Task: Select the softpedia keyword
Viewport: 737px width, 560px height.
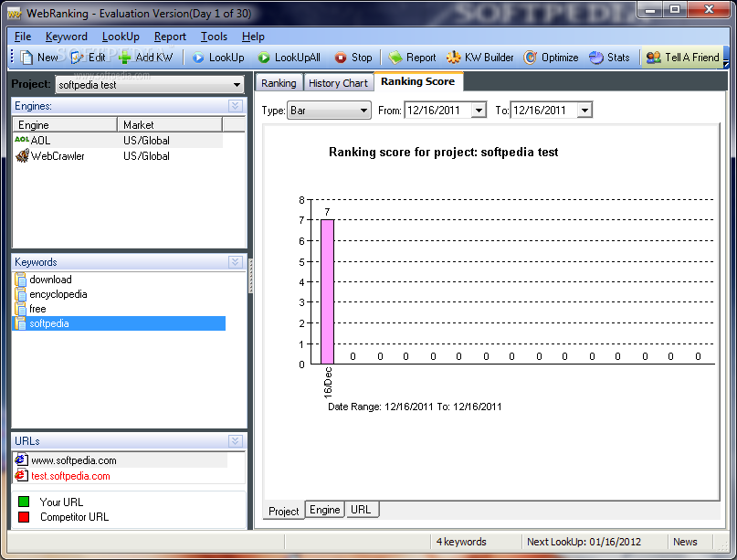Action: pyautogui.click(x=119, y=323)
